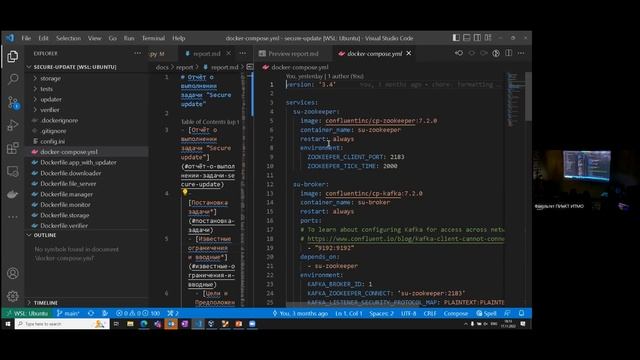Image resolution: width=640 pixels, height=360 pixels.
Task: Click Explorer panel more actions ellipsis
Action: tap(138, 53)
